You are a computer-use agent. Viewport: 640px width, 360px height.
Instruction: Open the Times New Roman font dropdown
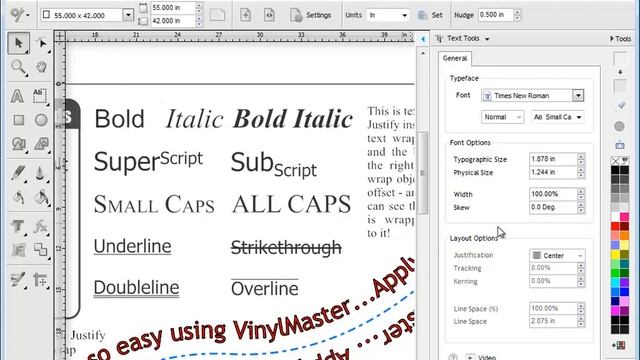pyautogui.click(x=578, y=96)
